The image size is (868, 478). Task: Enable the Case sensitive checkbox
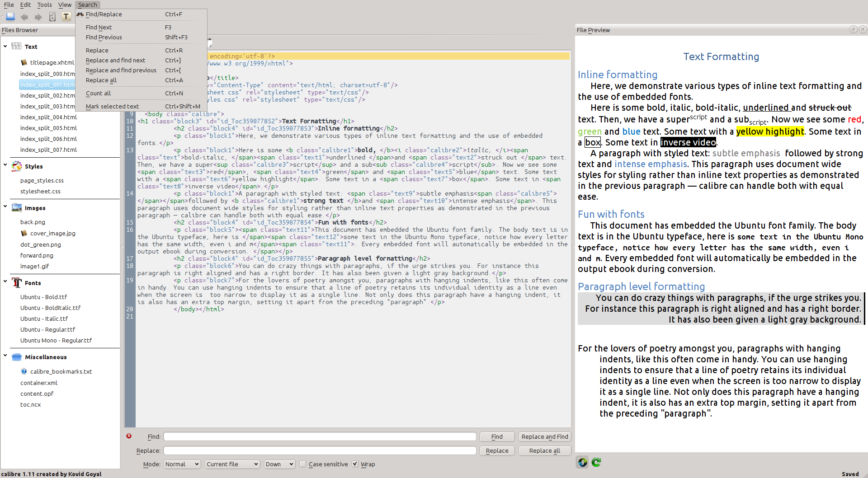point(303,464)
